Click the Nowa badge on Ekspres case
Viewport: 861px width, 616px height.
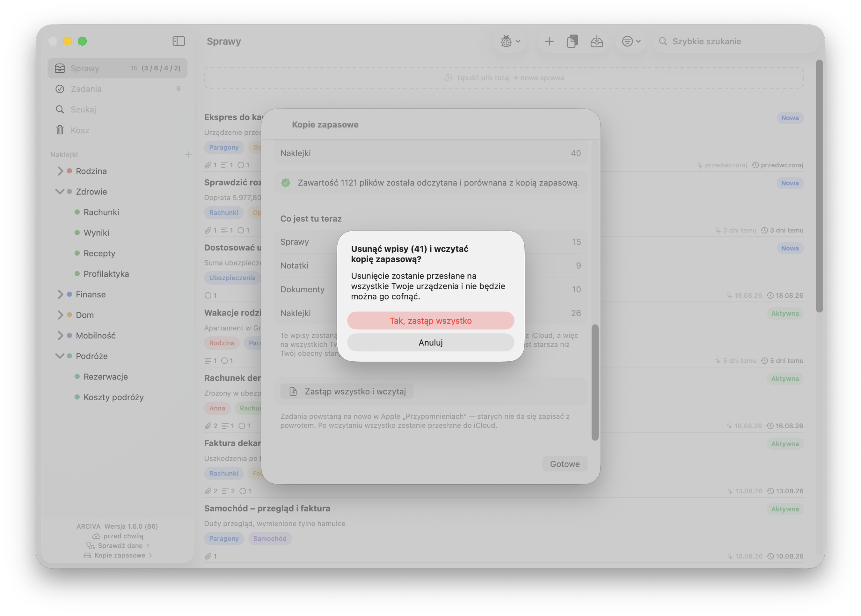789,118
